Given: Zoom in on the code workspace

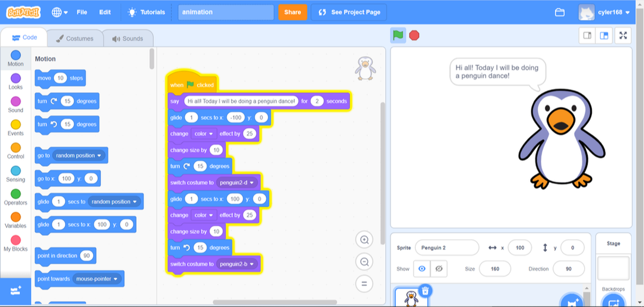Looking at the screenshot, I should click(x=364, y=240).
